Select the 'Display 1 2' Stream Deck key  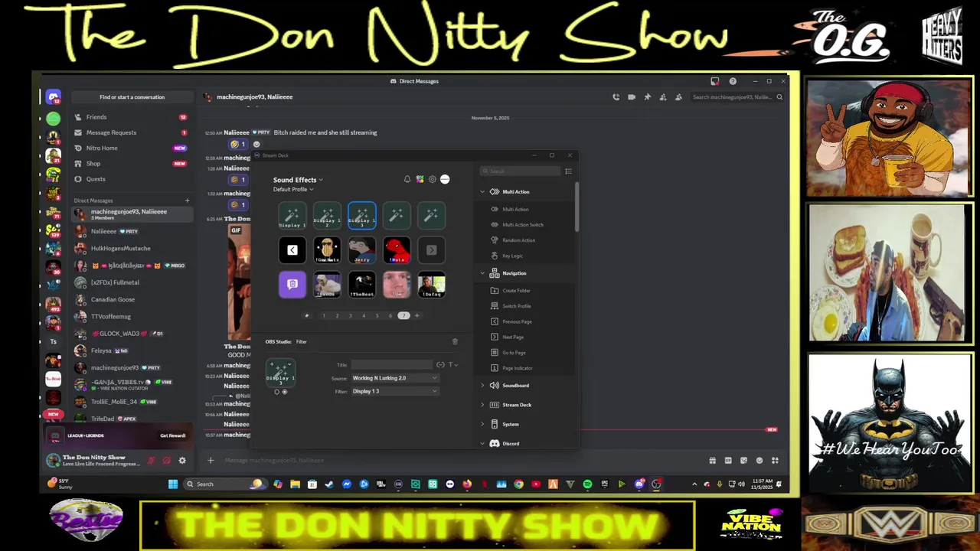327,216
